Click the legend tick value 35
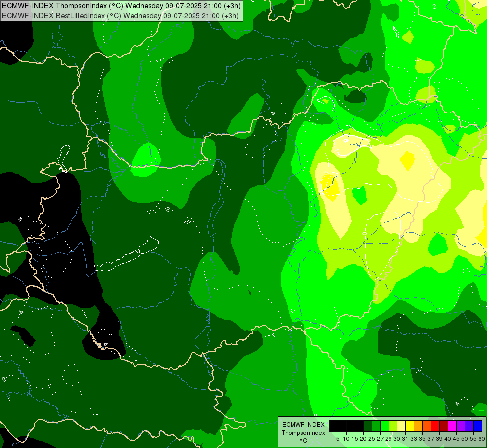This screenshot has width=487, height=448. [422, 439]
